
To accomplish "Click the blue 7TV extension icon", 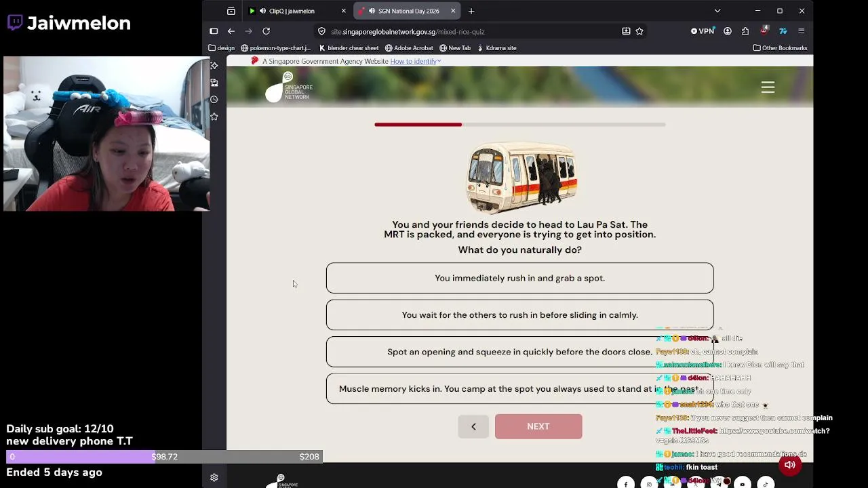I will click(783, 31).
